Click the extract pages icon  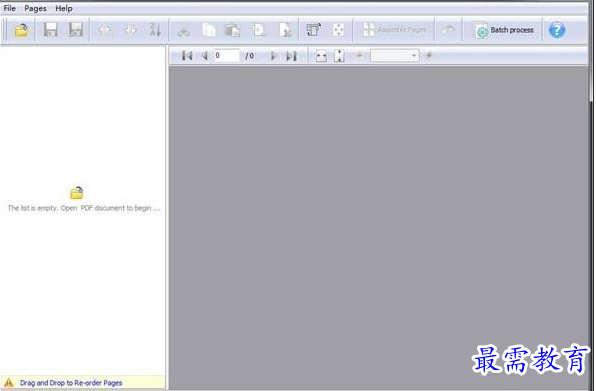point(285,30)
